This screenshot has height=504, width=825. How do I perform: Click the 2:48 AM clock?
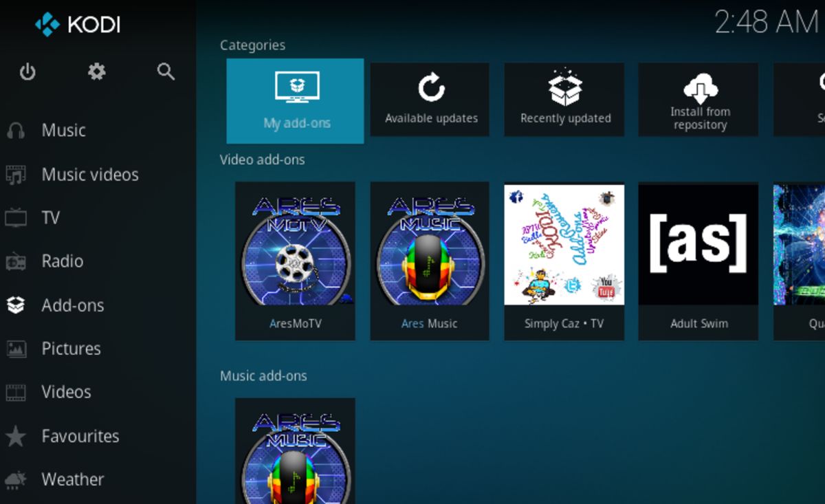(767, 23)
